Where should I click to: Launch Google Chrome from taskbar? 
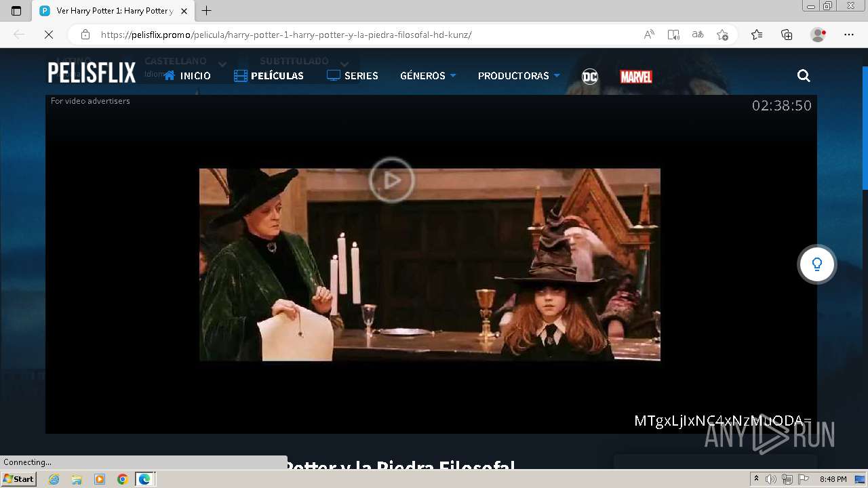122,479
